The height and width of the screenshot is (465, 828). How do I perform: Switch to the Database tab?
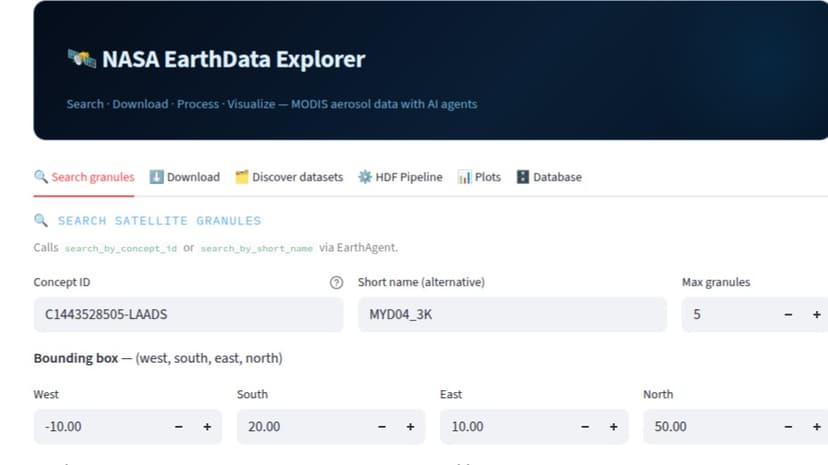[x=549, y=177]
